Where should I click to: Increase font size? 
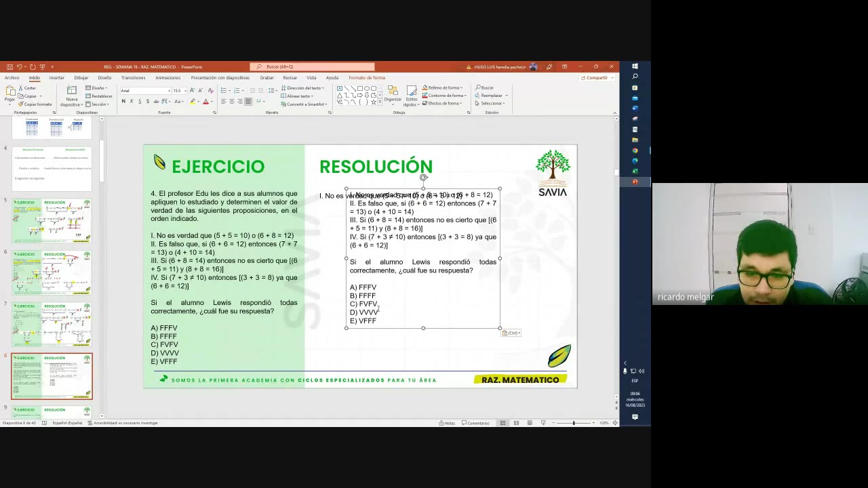[193, 90]
